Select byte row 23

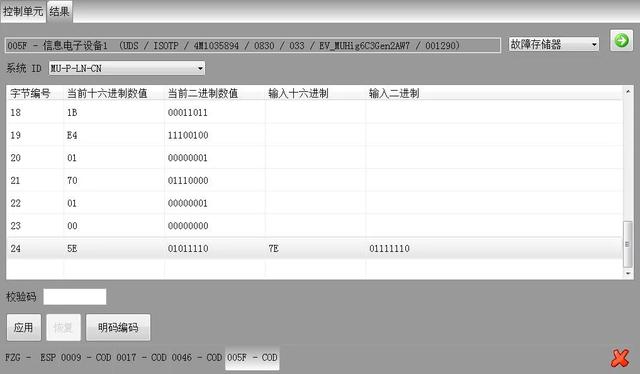point(315,226)
